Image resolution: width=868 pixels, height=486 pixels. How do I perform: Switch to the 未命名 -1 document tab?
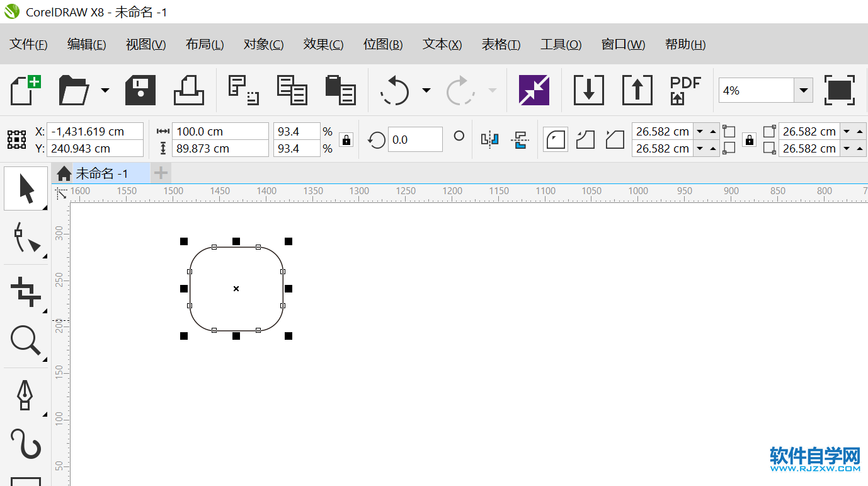pos(102,173)
